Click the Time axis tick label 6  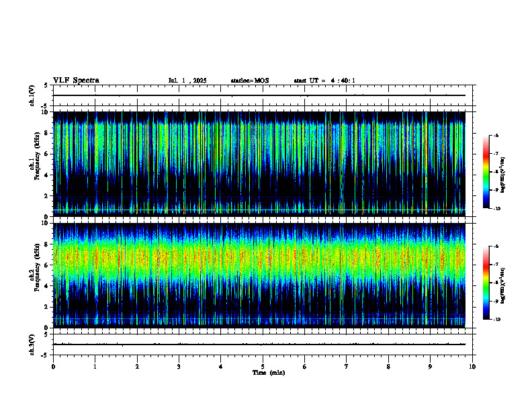point(305,367)
